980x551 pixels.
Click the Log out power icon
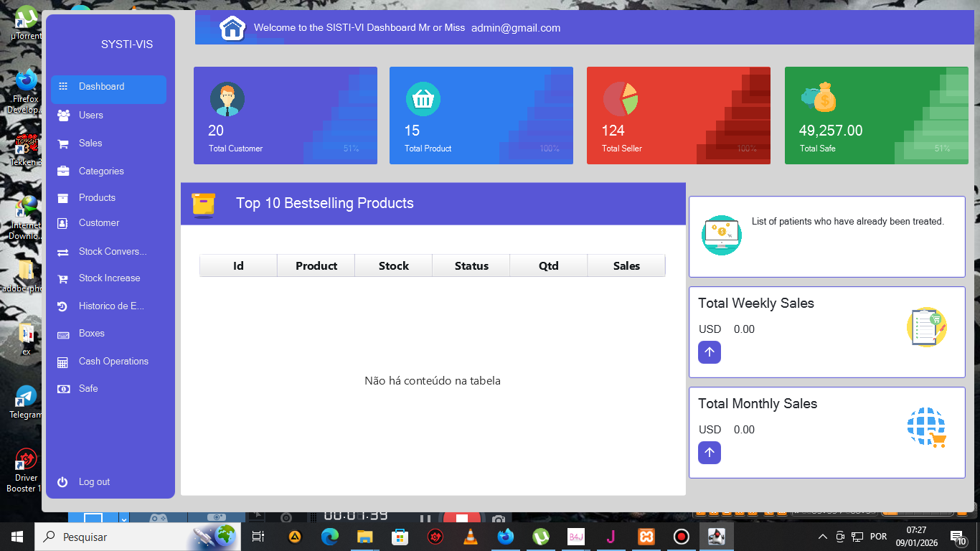coord(63,482)
